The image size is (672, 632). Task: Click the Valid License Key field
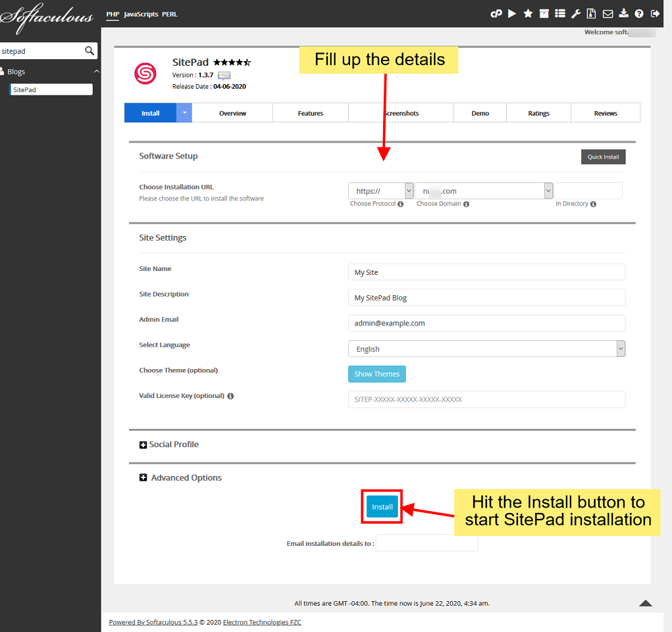487,399
